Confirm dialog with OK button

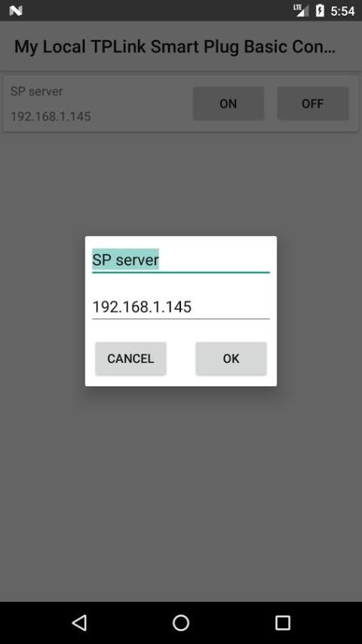(231, 358)
